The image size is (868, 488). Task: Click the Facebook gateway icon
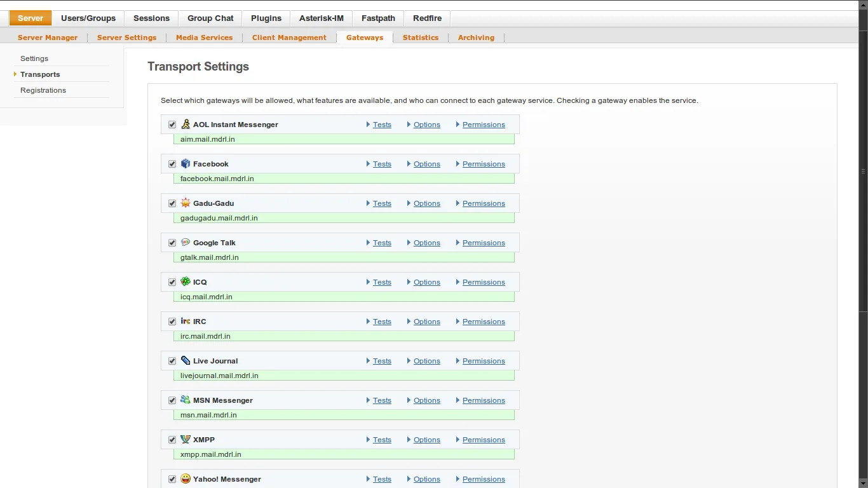coord(186,163)
